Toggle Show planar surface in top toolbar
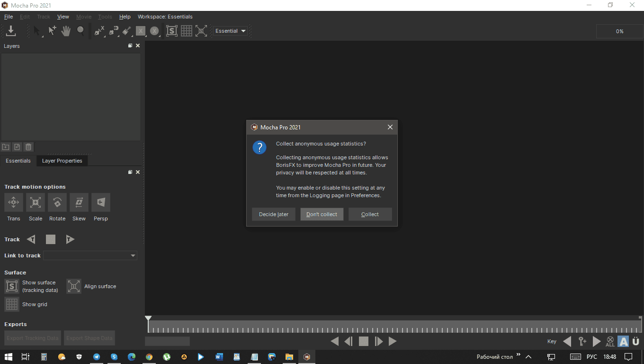The width and height of the screenshot is (644, 364). (172, 31)
